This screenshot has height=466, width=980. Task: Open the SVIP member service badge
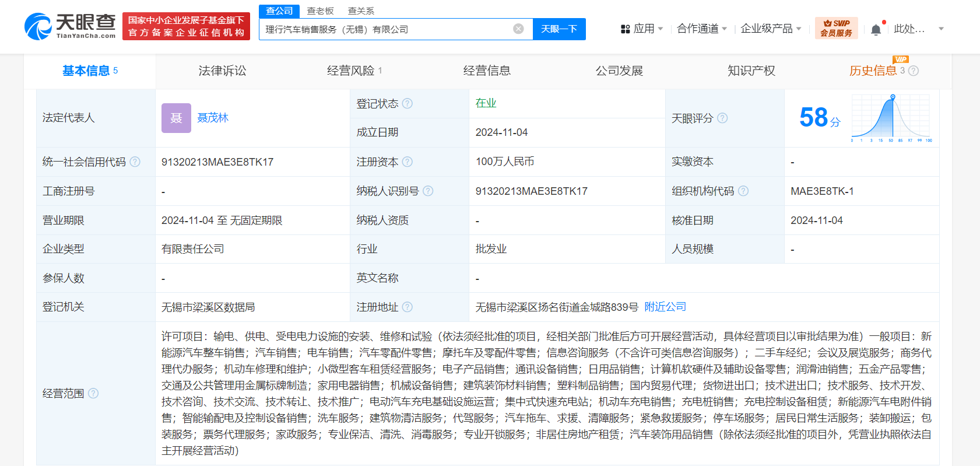(836, 28)
